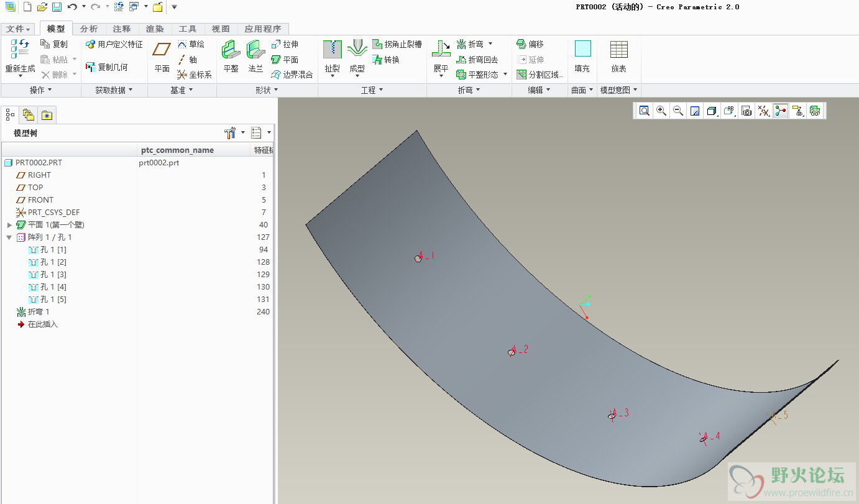Open the Unbend (展平) tool
Image resolution: width=859 pixels, height=504 pixels.
click(441, 49)
